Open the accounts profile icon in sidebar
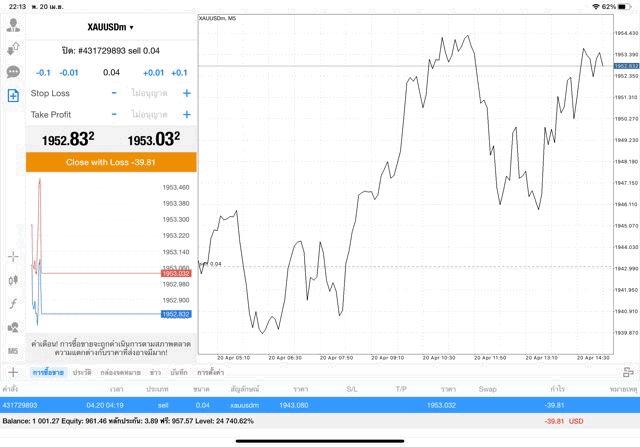The height and width of the screenshot is (447, 640). click(13, 25)
